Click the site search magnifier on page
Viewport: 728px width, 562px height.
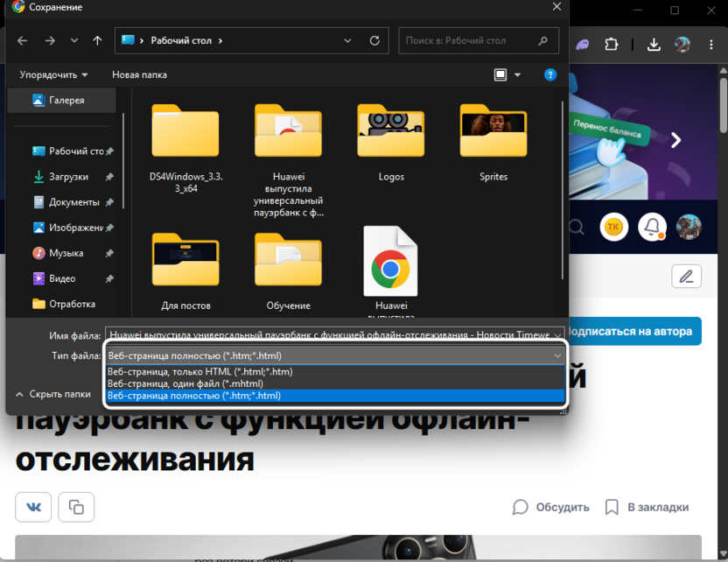coord(576,227)
